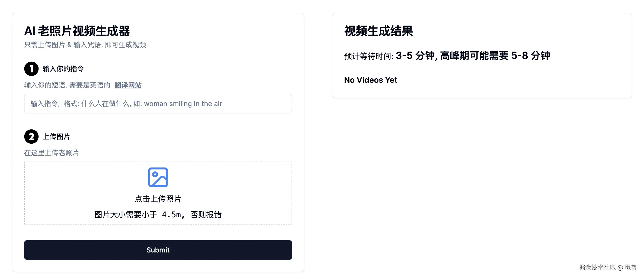
Task: Click the 视频生成结果 panel heading
Action: [378, 31]
